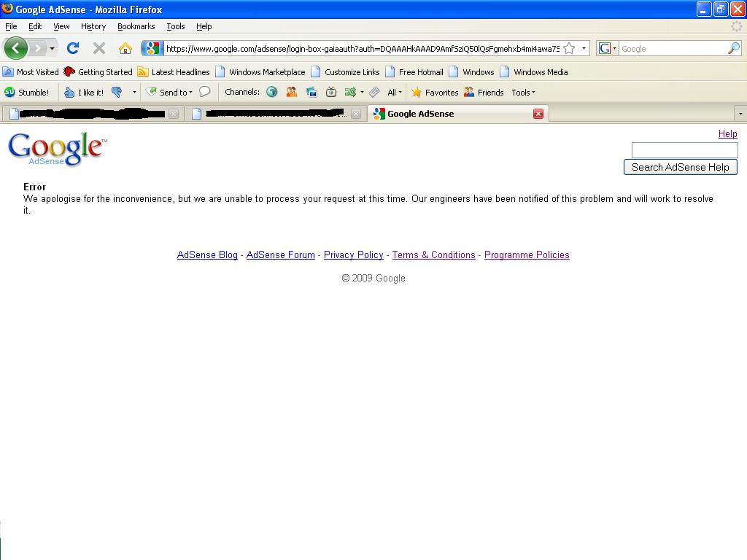Viewport: 747px width, 560px height.
Task: Open the All channels dropdown
Action: pos(395,93)
